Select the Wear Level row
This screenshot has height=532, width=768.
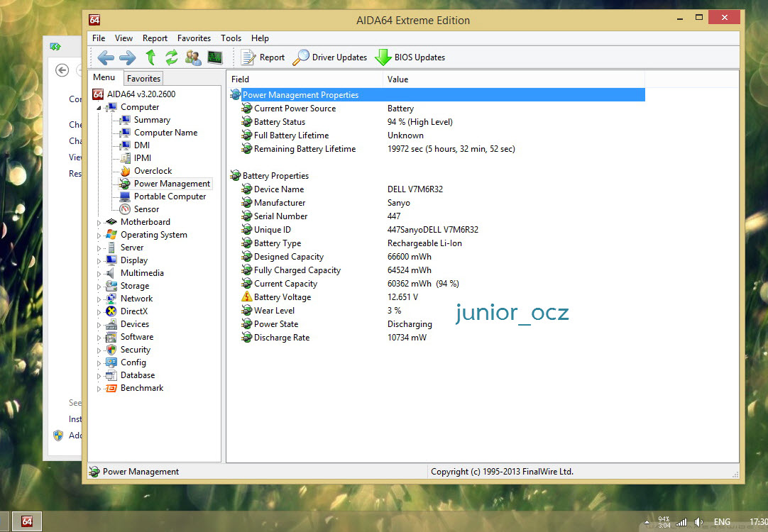(437, 310)
